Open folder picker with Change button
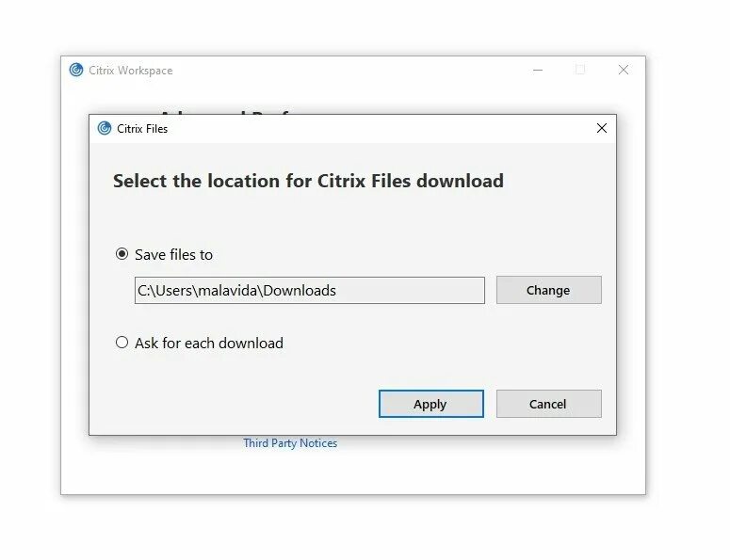Viewport: 730px width, 560px height. click(549, 290)
